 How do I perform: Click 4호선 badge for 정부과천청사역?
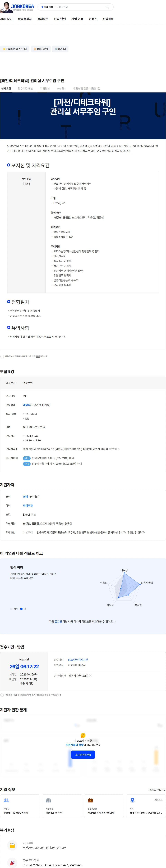point(27,464)
